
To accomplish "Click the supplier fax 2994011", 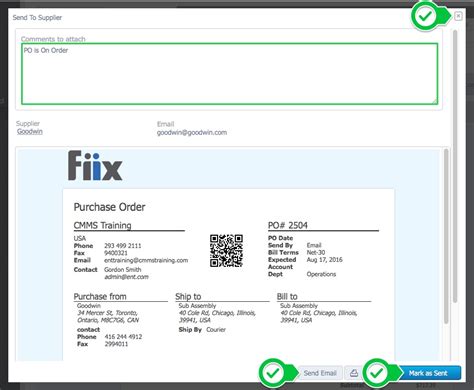I will pos(116,344).
